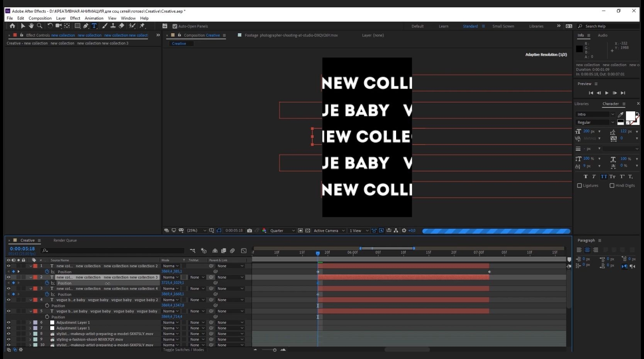The width and height of the screenshot is (644, 359).
Task: Activate the Zoom magnifier tool
Action: 39,26
